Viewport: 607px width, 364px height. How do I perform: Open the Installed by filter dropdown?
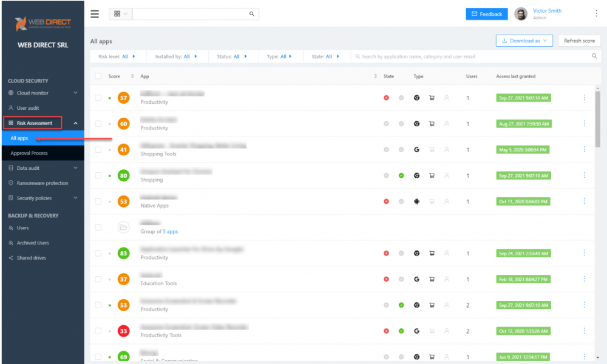point(177,56)
